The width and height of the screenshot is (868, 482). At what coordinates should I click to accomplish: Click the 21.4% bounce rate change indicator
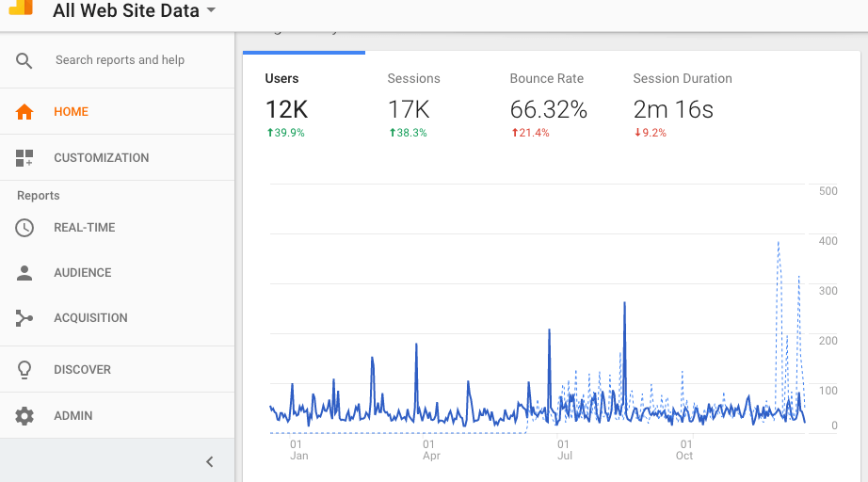click(x=530, y=133)
